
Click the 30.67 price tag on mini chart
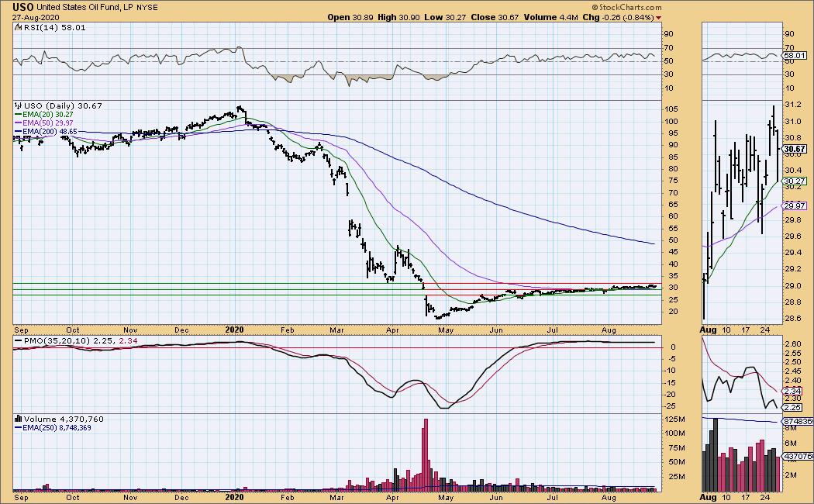tap(795, 149)
